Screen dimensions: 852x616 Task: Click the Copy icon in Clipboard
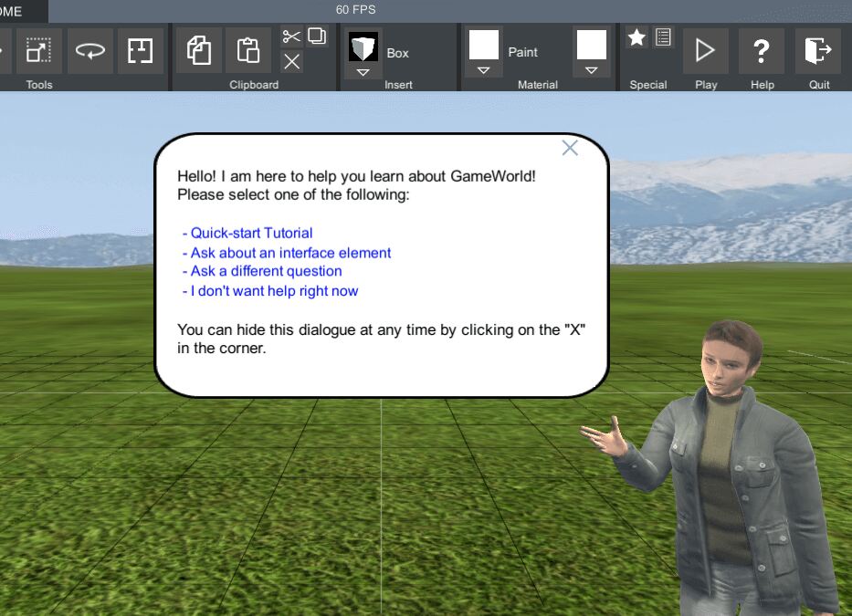(x=199, y=50)
